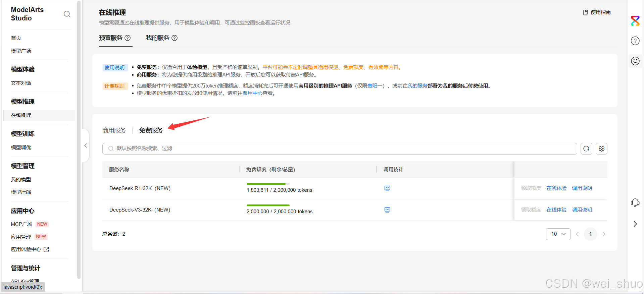Open 应用管理 in sidebar
This screenshot has width=644, height=294.
tap(21, 237)
